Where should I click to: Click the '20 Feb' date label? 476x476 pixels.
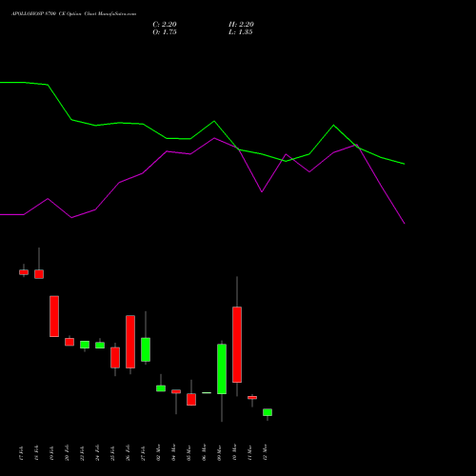point(67,453)
